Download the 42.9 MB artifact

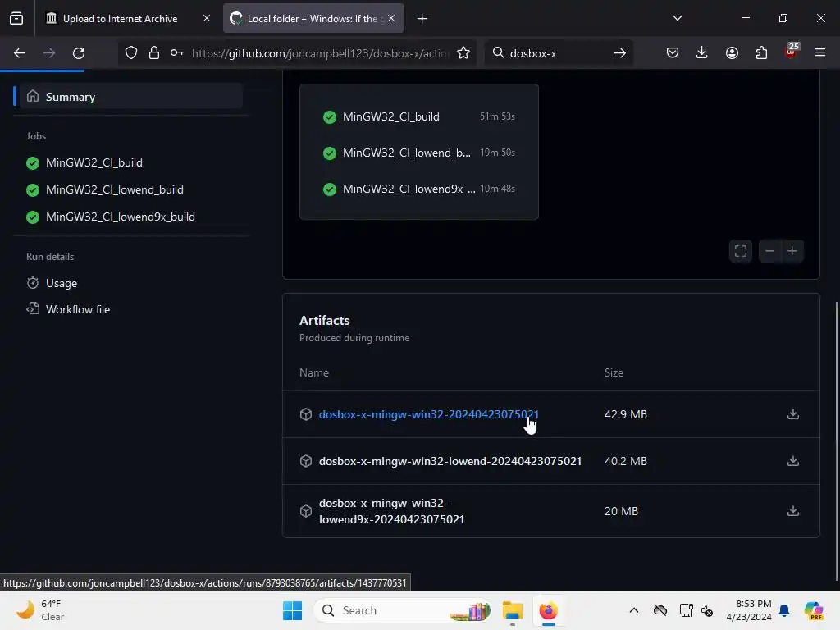(x=793, y=414)
